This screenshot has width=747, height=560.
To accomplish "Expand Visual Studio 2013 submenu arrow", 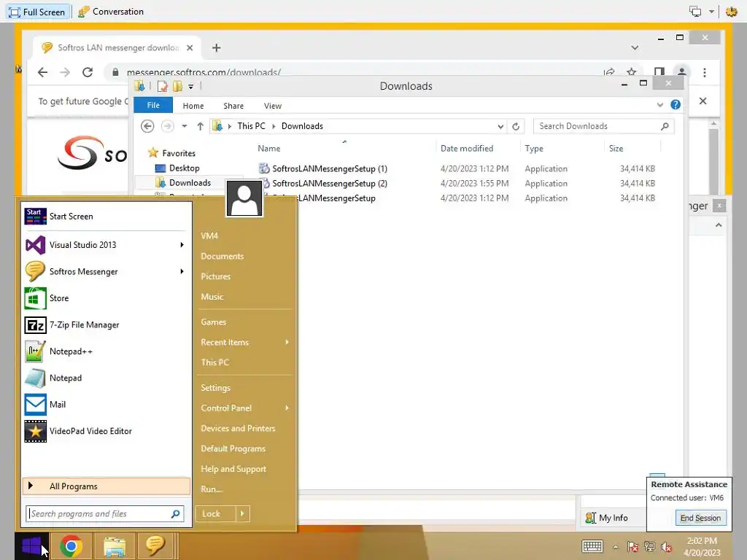I will pyautogui.click(x=182, y=245).
